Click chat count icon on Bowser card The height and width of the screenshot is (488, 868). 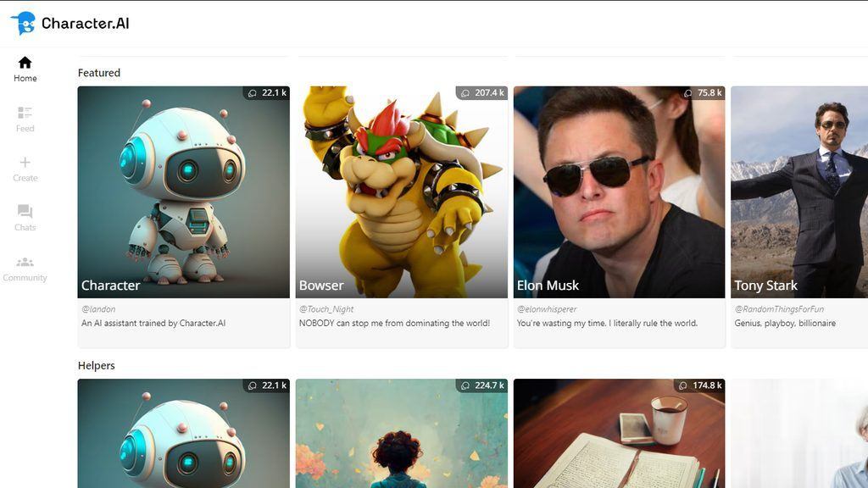[465, 93]
